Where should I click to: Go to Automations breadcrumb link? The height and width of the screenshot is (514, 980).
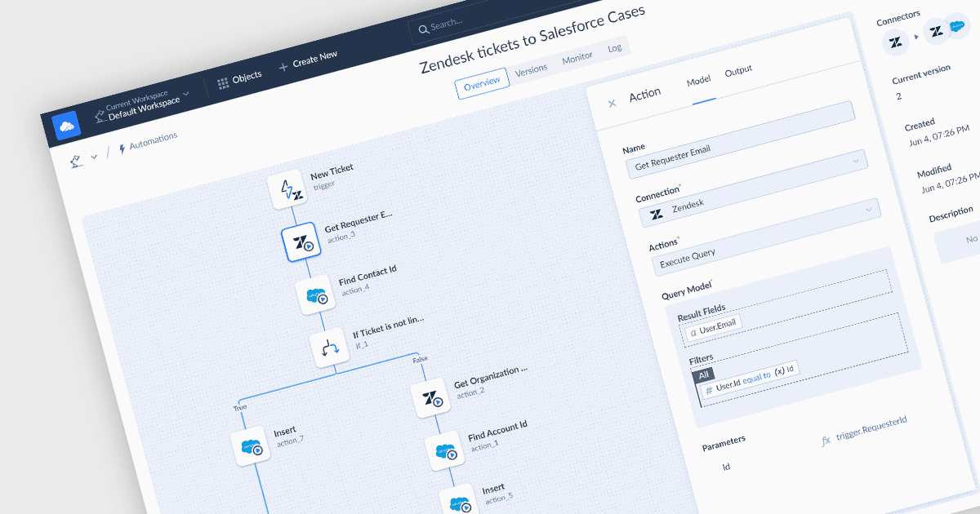click(149, 142)
